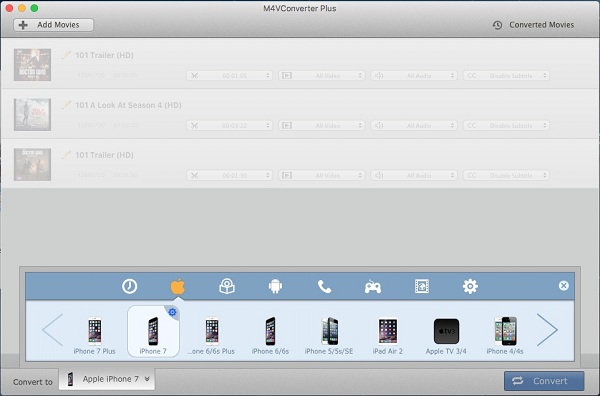Choose the iPhone 4/4s profile
Screen dimensions: 600x396
coord(505,335)
